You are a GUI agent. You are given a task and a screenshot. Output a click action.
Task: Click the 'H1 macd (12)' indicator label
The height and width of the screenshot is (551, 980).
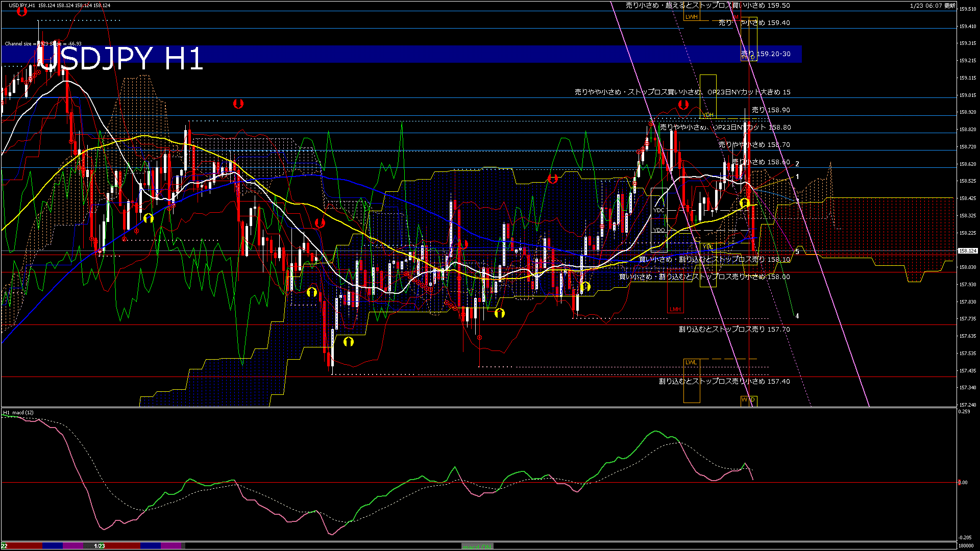point(17,412)
